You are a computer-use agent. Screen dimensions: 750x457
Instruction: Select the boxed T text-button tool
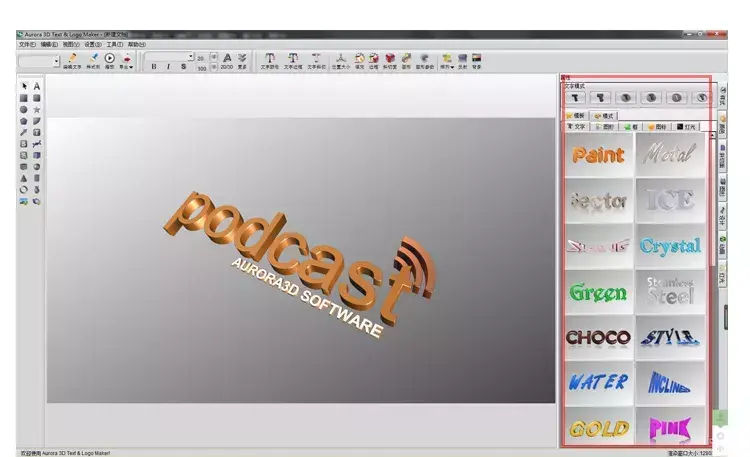[37, 133]
